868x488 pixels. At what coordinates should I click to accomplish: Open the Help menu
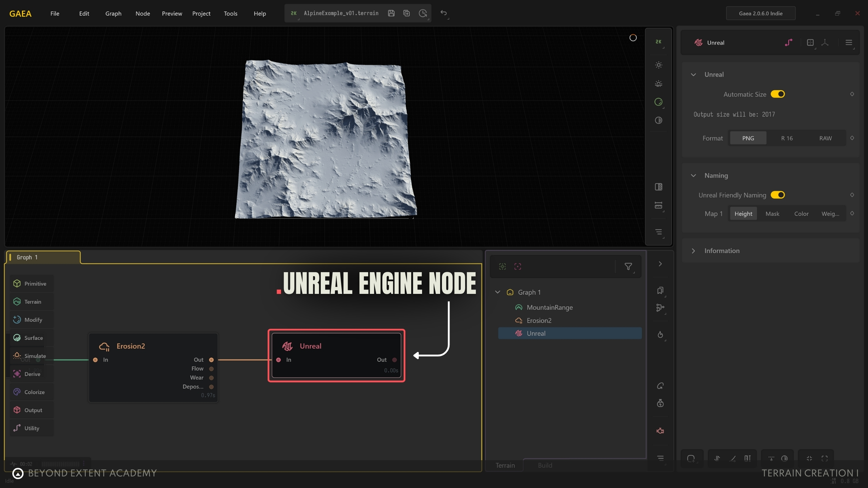pyautogui.click(x=260, y=13)
